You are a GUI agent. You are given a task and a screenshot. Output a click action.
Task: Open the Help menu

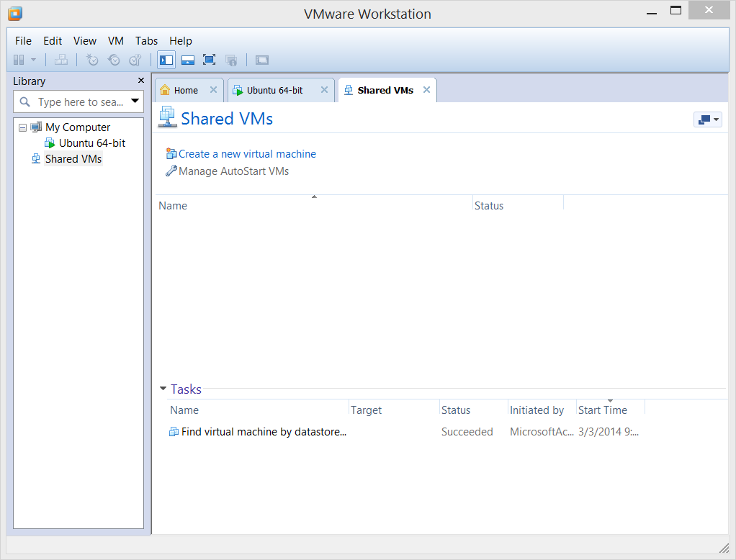click(181, 41)
